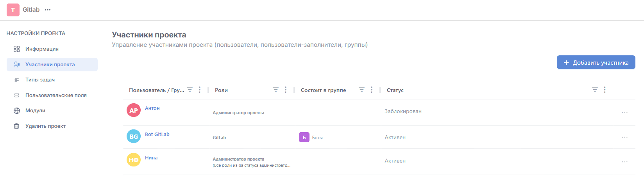This screenshot has width=644, height=191.
Task: Filter the Статус column
Action: click(x=595, y=90)
